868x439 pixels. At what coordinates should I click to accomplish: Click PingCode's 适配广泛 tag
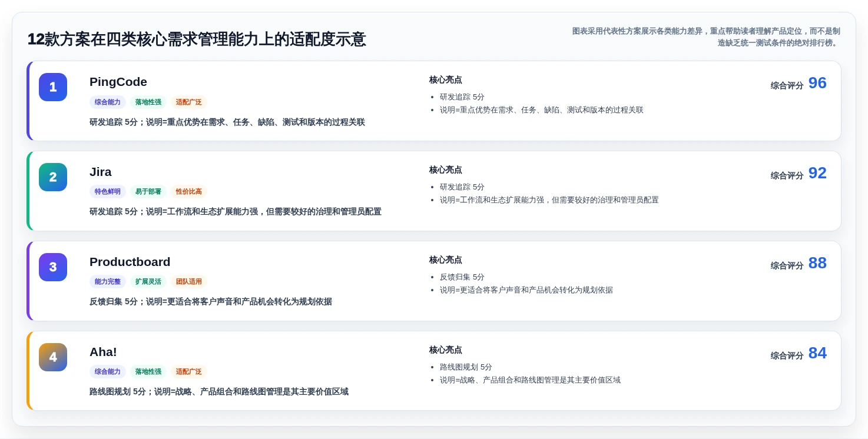(x=189, y=102)
